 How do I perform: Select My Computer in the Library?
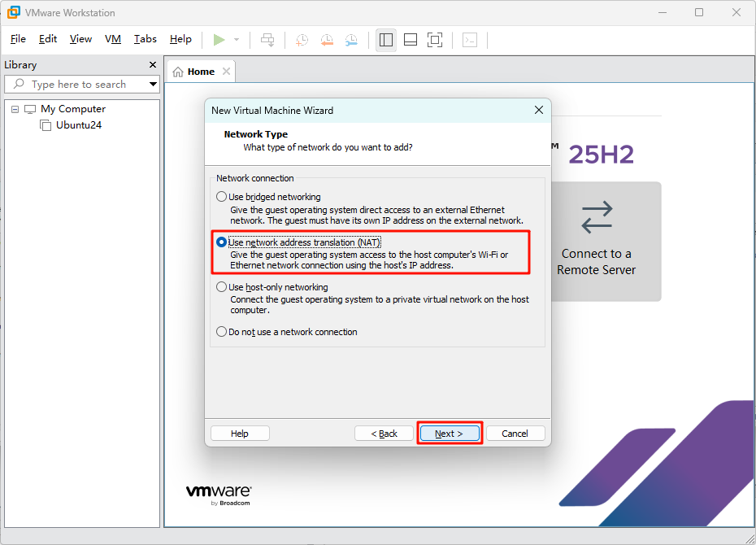(x=73, y=109)
